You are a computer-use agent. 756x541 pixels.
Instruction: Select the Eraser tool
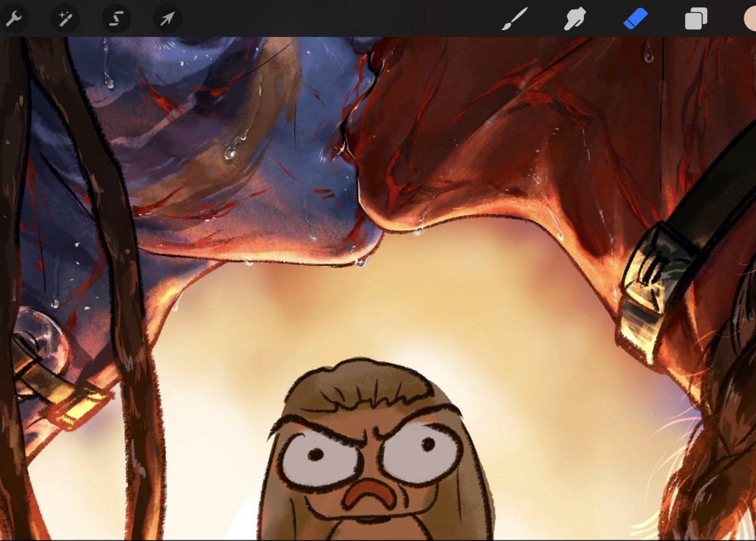[x=636, y=20]
